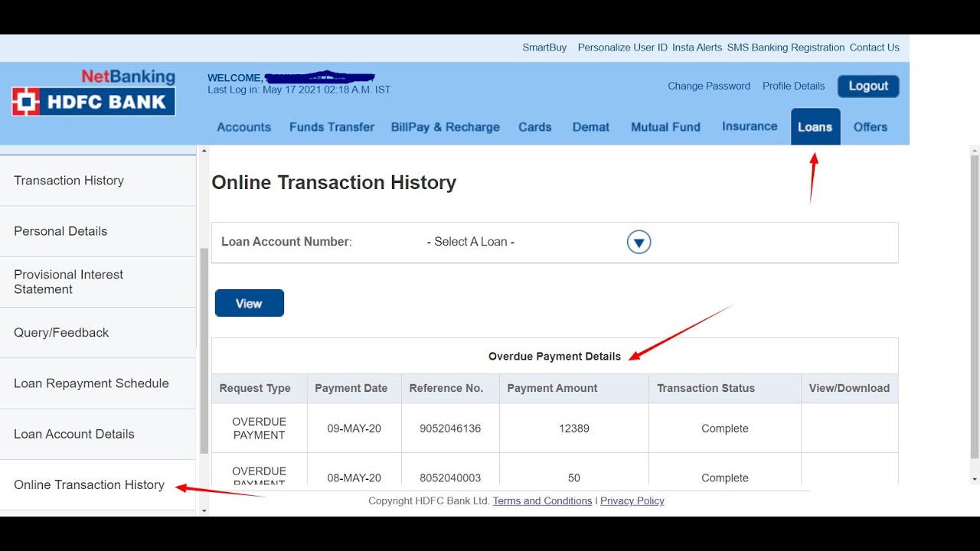Viewport: 980px width, 551px height.
Task: Click Complete status for 8052040003 row
Action: (725, 478)
